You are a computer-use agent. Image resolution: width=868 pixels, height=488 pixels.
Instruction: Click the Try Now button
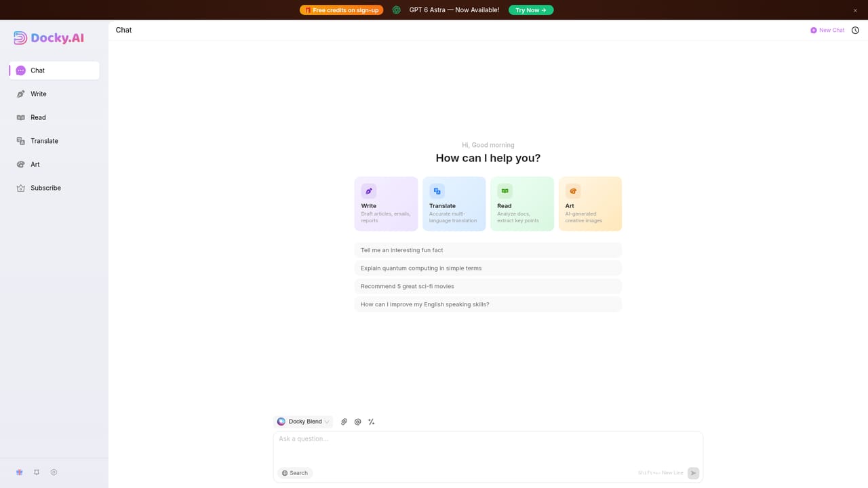(531, 10)
